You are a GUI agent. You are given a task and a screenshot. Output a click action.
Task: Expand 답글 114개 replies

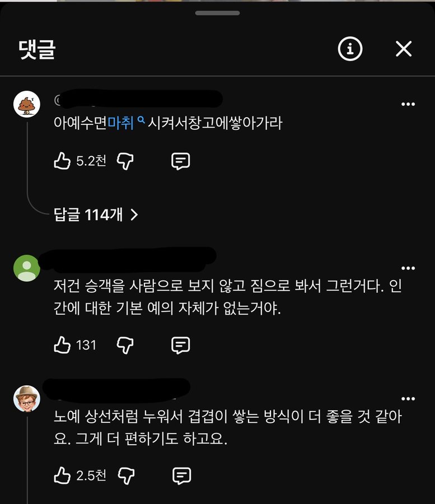click(96, 214)
